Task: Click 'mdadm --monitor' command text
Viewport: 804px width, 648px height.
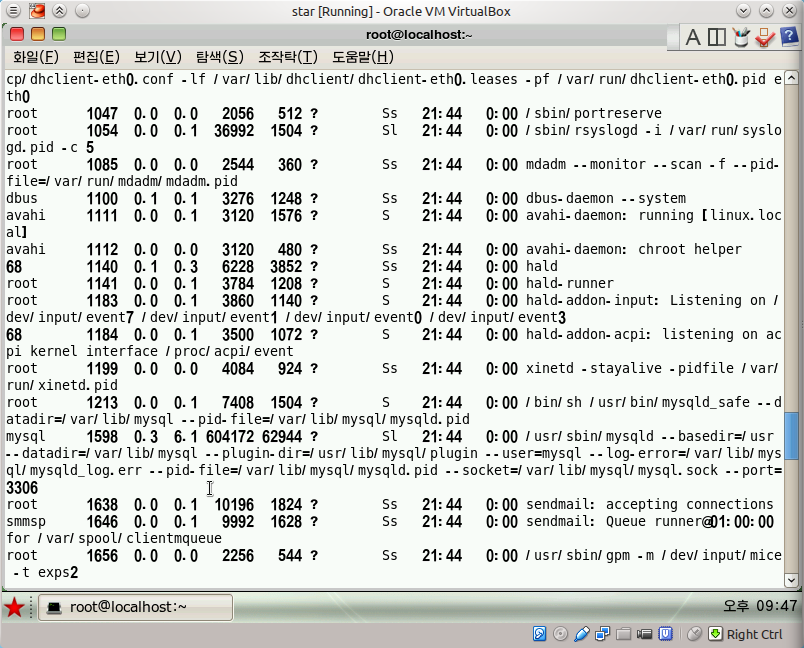Action: pos(586,165)
